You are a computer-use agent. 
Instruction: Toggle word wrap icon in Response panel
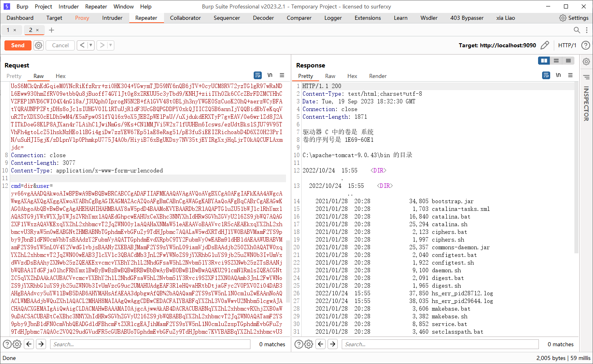[x=546, y=75]
